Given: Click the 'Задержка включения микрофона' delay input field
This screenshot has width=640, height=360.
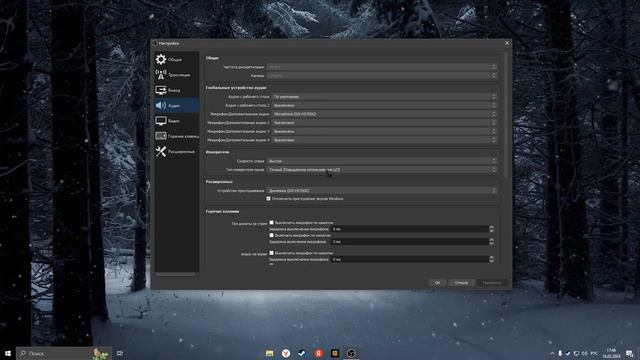Looking at the screenshot, I should pyautogui.click(x=409, y=242).
